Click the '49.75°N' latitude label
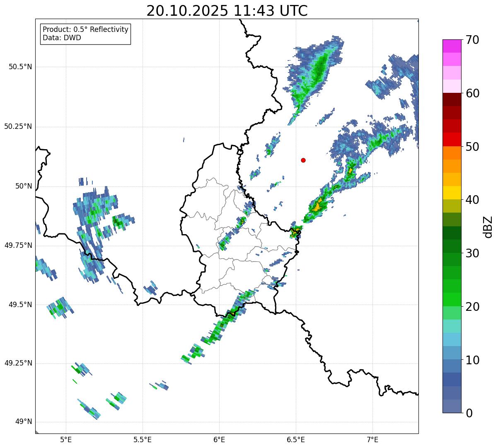The height and width of the screenshot is (448, 498). [18, 245]
